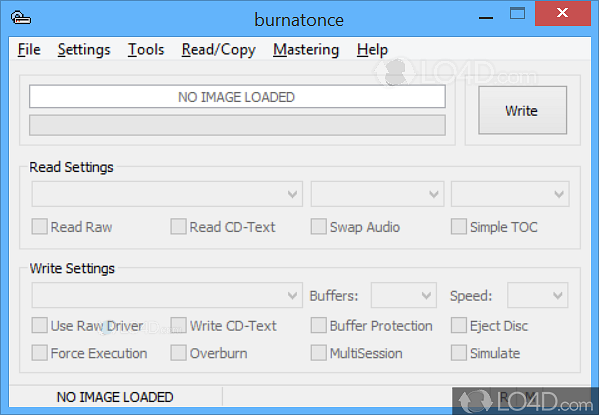The width and height of the screenshot is (599, 415).
Task: Expand the first Read Settings drive dropdown
Action: (x=167, y=194)
